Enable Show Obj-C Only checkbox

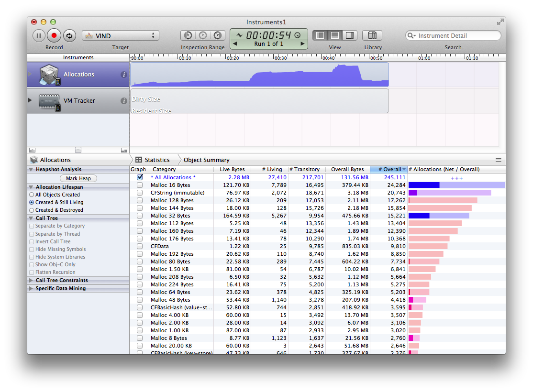[x=32, y=265]
